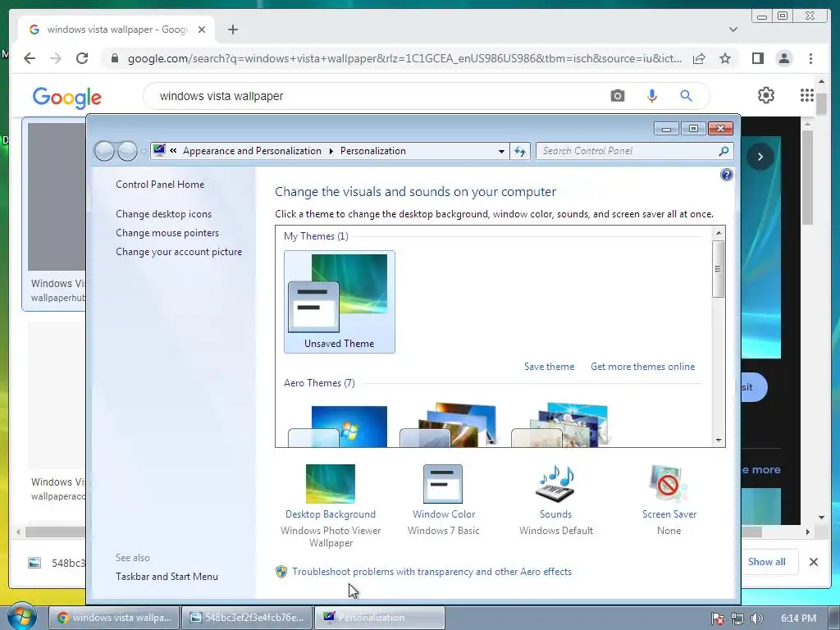
Task: Expand Chrome tab search chevron
Action: [733, 30]
